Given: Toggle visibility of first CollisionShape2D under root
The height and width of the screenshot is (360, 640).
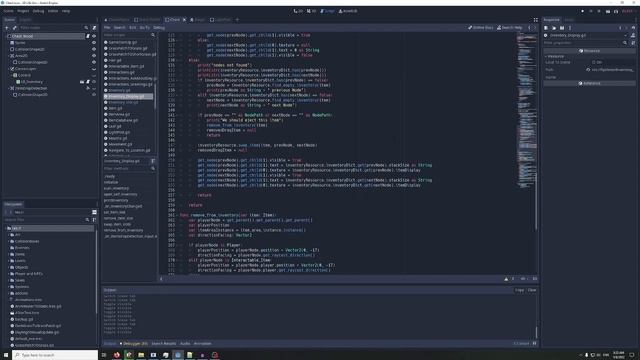Looking at the screenshot, I should pyautogui.click(x=94, y=49).
